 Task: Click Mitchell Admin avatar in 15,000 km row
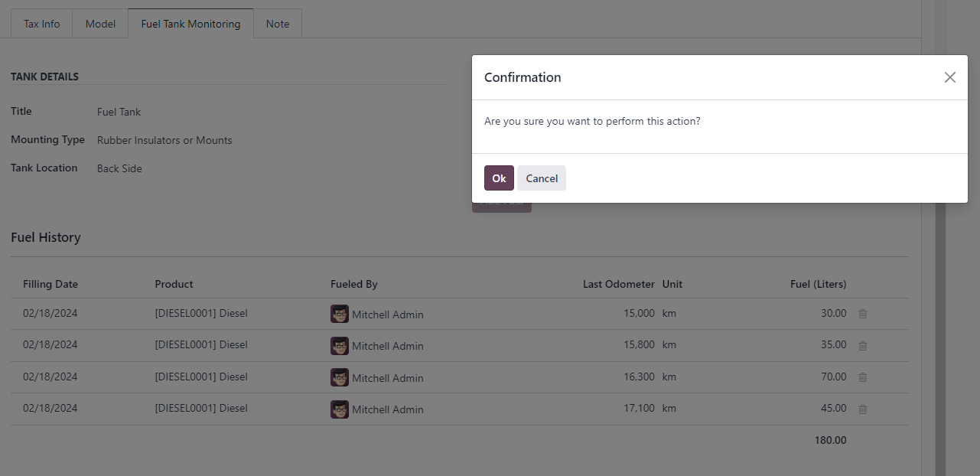point(340,314)
